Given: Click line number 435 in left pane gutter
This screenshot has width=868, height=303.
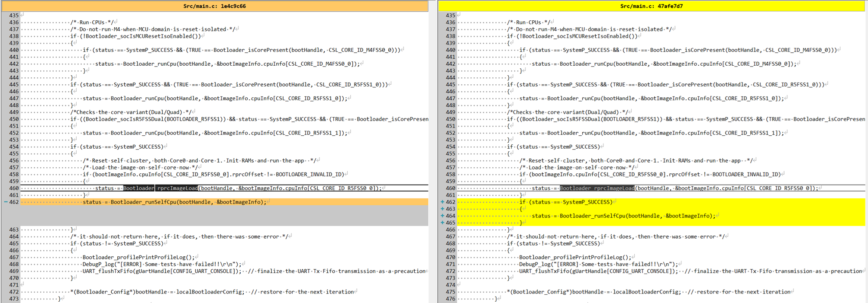Looking at the screenshot, I should pos(14,15).
